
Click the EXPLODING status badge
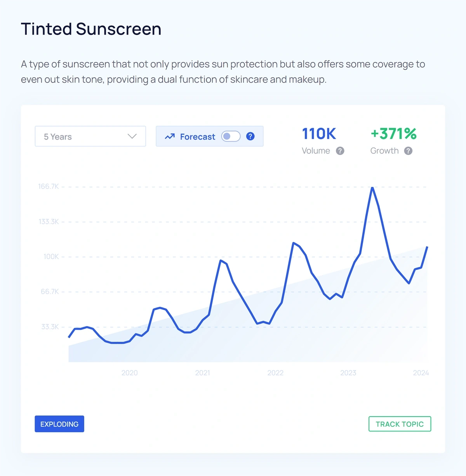click(x=59, y=424)
